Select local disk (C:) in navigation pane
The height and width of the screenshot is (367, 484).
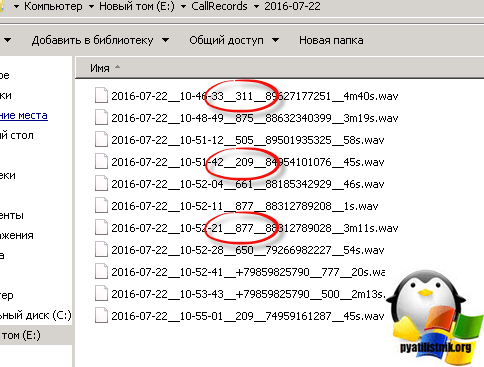tap(36, 315)
